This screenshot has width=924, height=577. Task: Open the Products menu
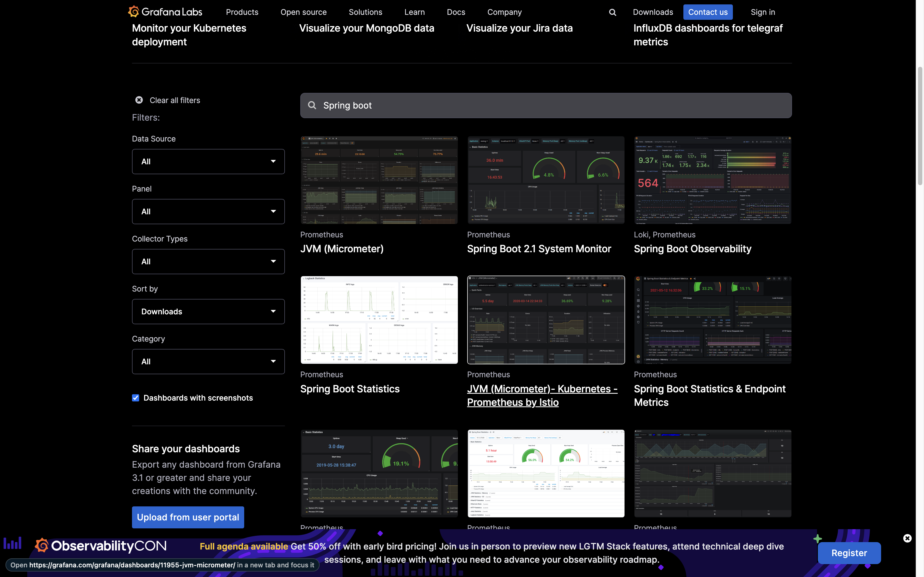[x=242, y=12]
